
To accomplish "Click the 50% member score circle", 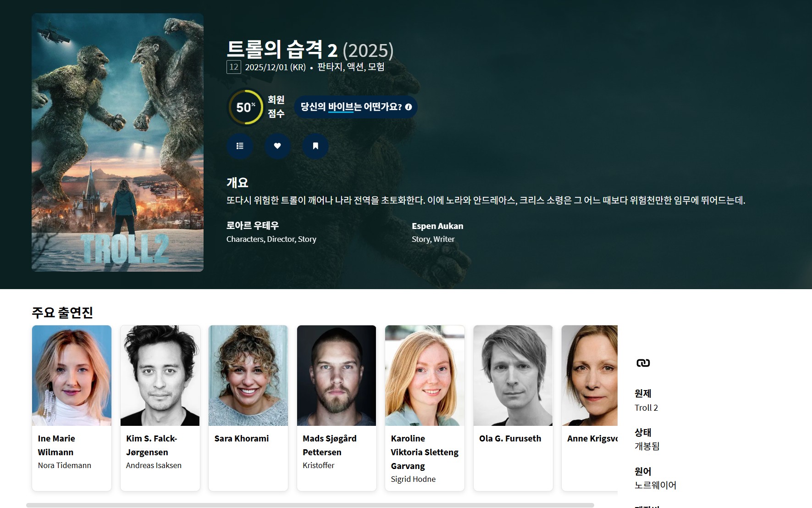I will click(245, 107).
